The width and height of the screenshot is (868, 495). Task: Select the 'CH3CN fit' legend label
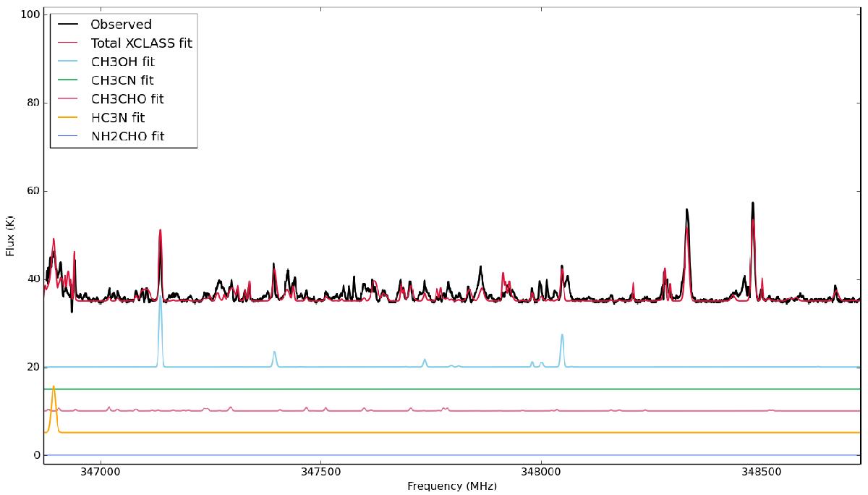(122, 80)
